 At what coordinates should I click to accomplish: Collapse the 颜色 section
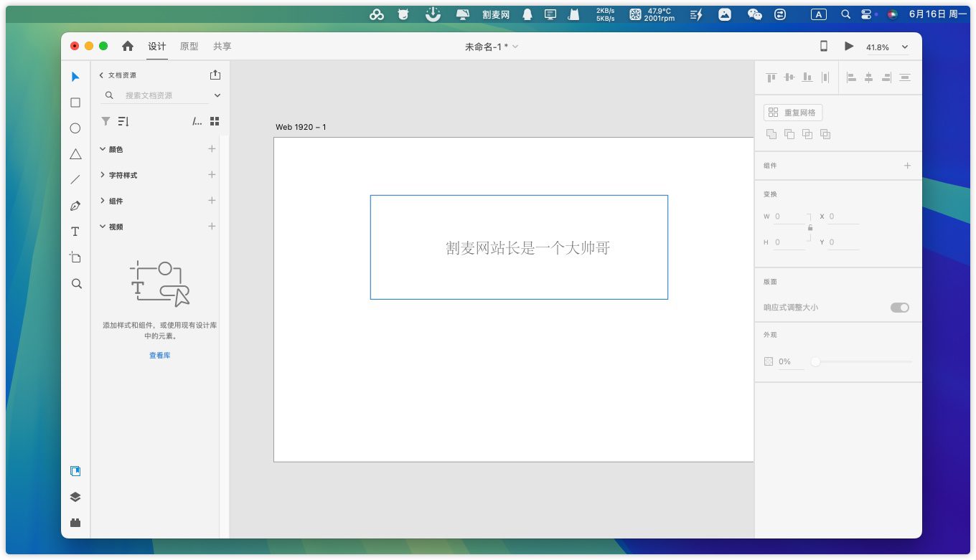tap(103, 149)
